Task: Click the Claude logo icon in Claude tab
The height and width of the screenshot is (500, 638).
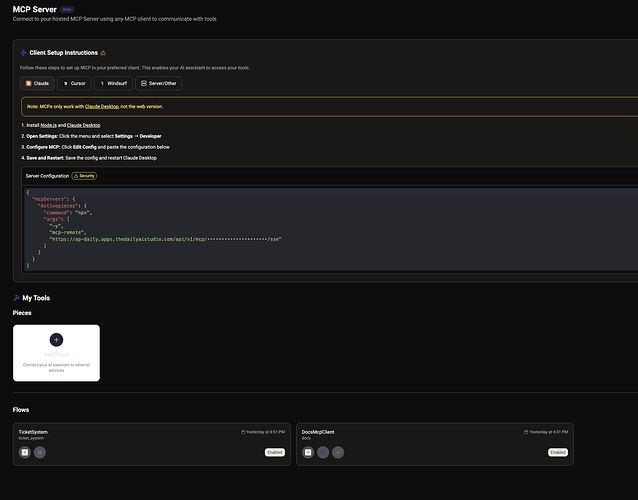Action: coord(28,83)
